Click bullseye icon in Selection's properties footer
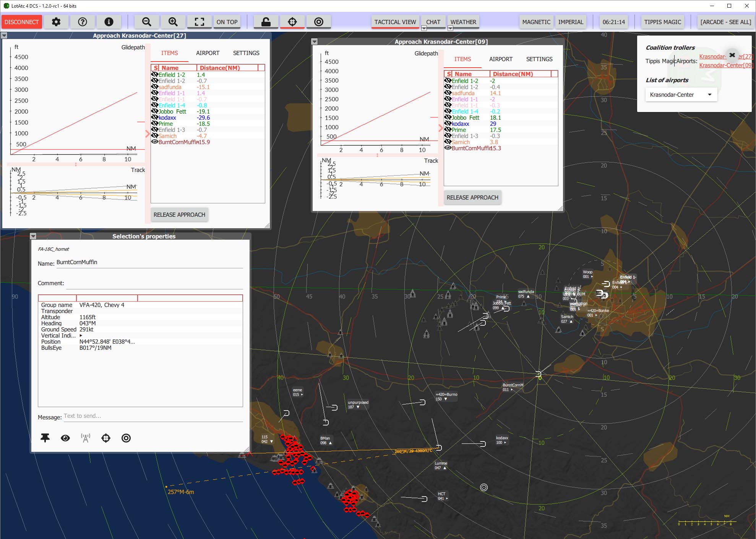 [x=126, y=438]
